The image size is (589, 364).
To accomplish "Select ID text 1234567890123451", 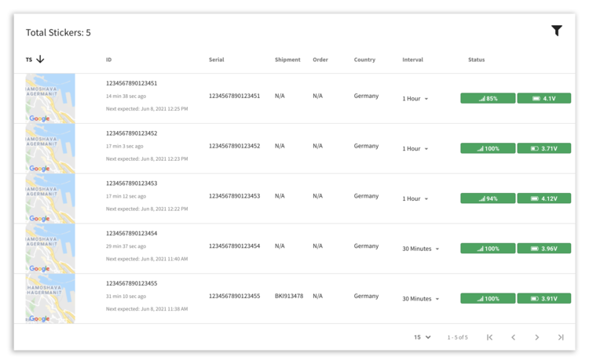I will click(x=131, y=83).
